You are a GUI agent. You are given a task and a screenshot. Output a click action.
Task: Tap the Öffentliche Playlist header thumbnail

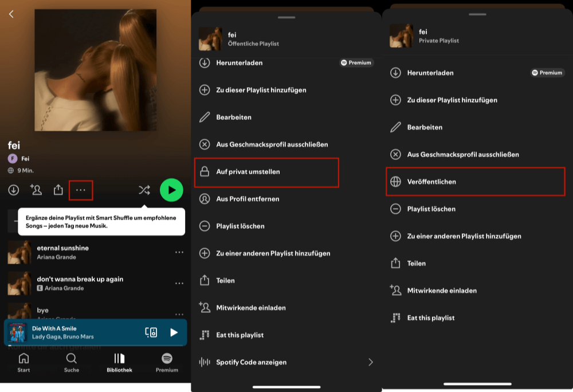(210, 39)
